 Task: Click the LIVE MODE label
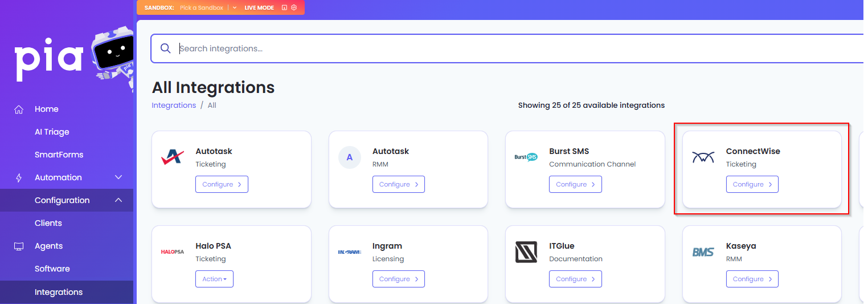click(x=259, y=7)
